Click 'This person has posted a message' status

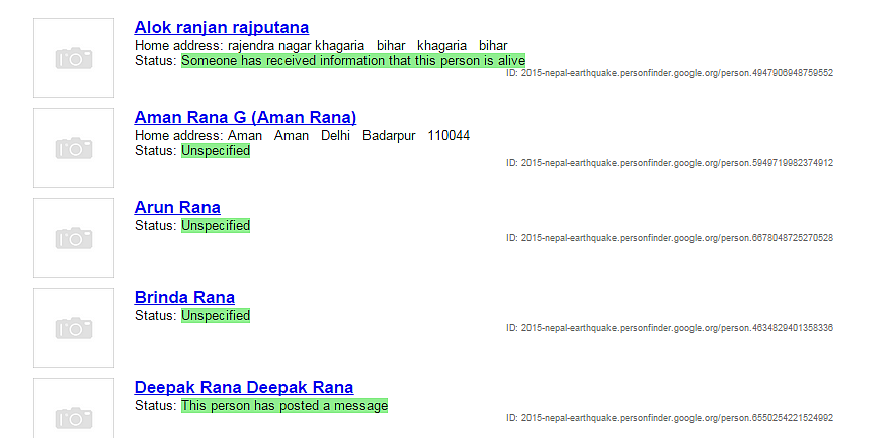tap(284, 406)
